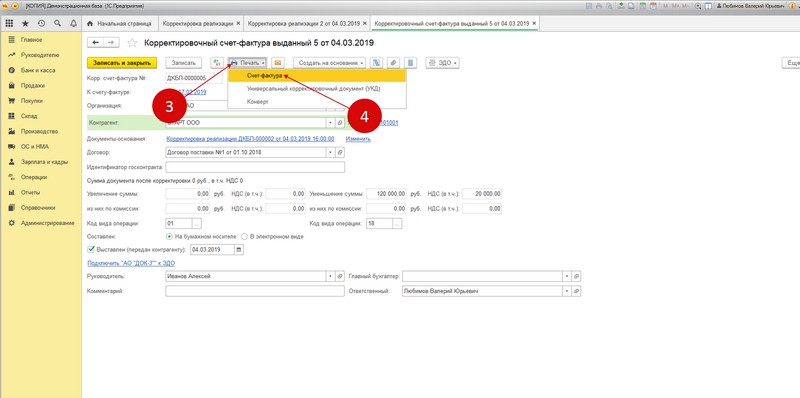Click the Записать и закрыть button
The image size is (800, 398).
(x=122, y=63)
